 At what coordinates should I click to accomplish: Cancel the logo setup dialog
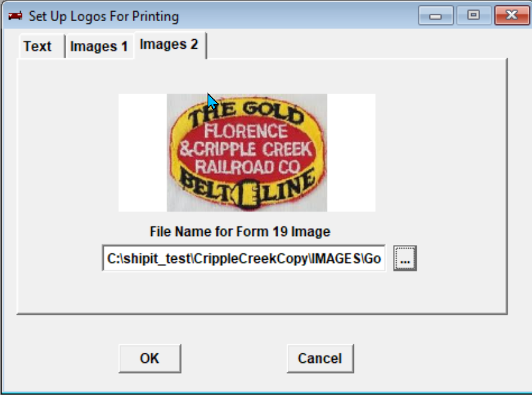coord(320,358)
